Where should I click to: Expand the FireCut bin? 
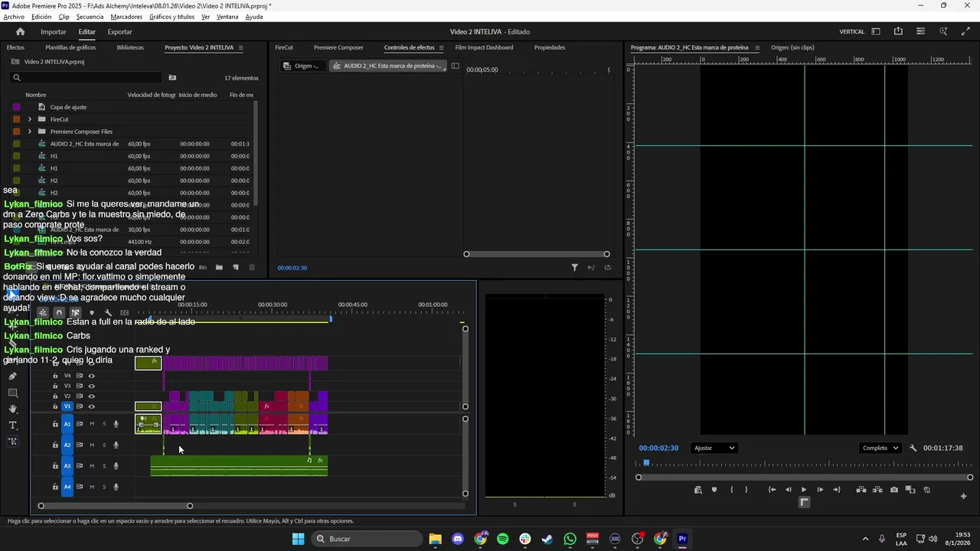[x=30, y=119]
